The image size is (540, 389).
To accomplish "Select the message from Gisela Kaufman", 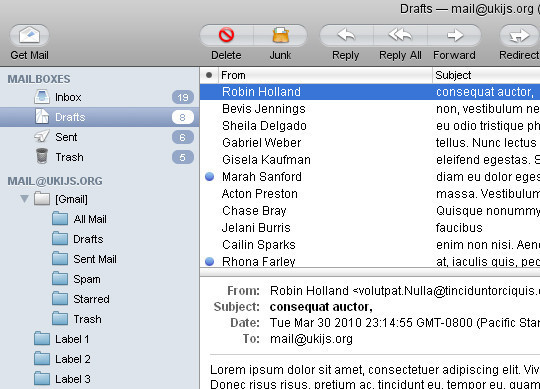I will coord(370,160).
